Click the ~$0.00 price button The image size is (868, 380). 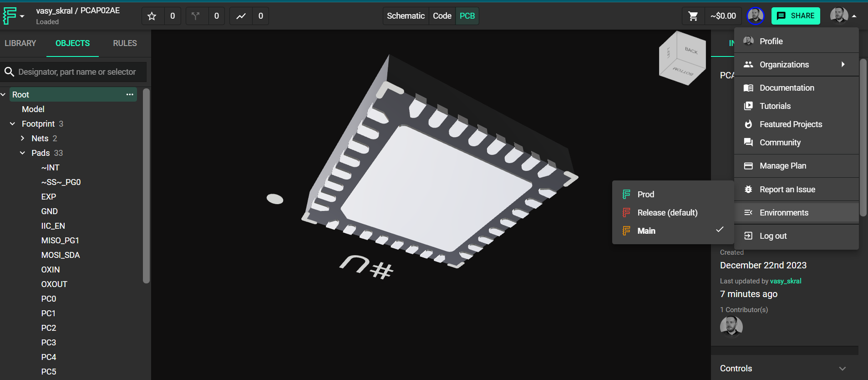coord(723,16)
